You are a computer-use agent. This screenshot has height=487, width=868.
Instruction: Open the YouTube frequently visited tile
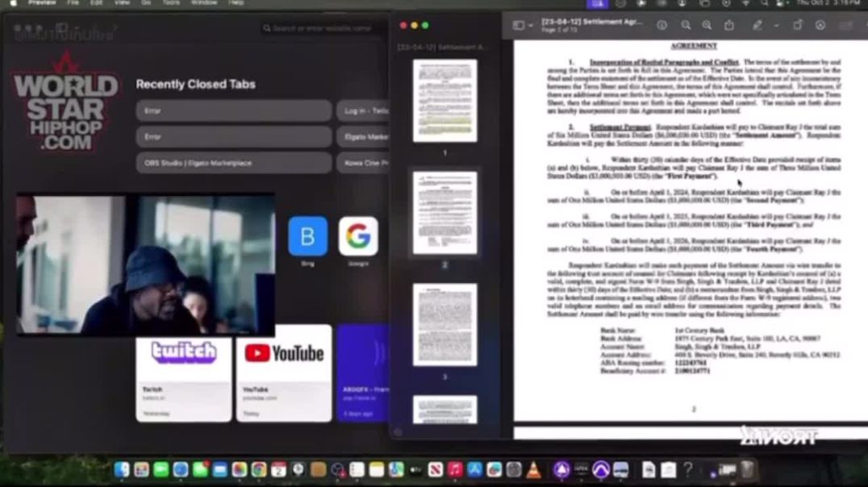tap(283, 373)
